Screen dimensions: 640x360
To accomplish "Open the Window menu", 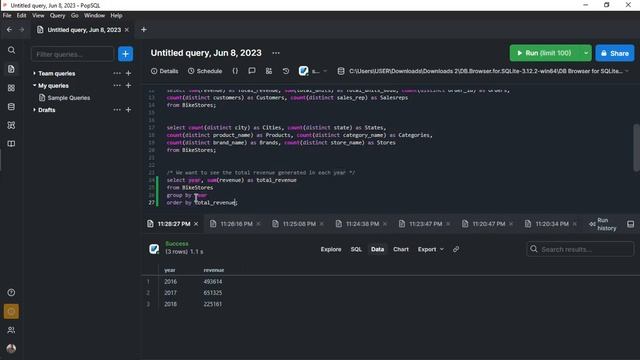I will 94,16.
